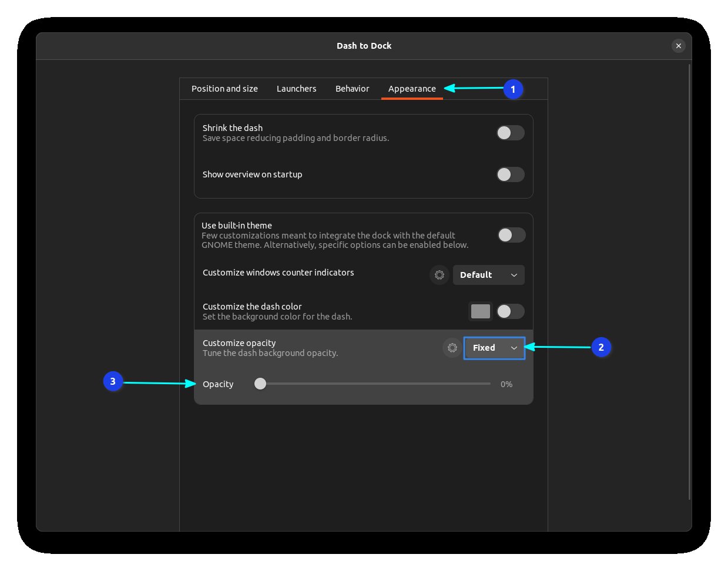Open the Default windows counter indicators dropdown

click(488, 275)
